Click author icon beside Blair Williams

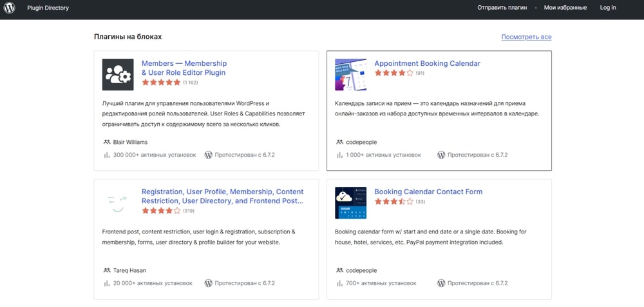point(107,142)
